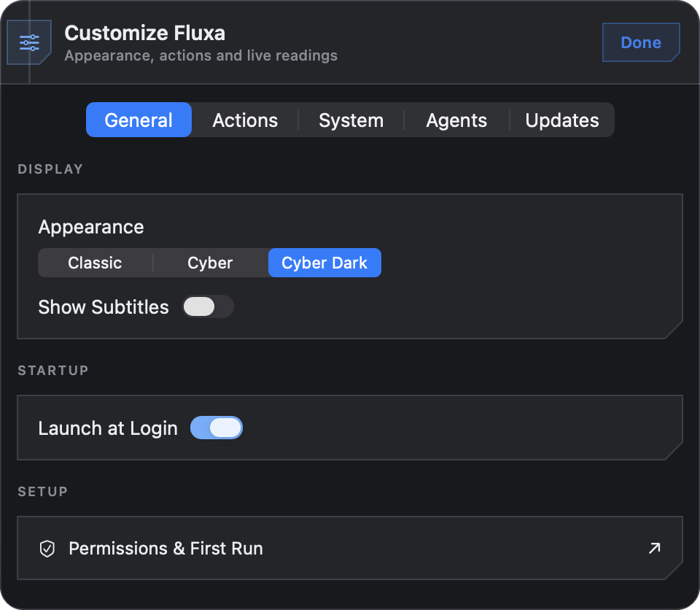Click the Show Subtitles label
The image size is (700, 610).
point(104,307)
